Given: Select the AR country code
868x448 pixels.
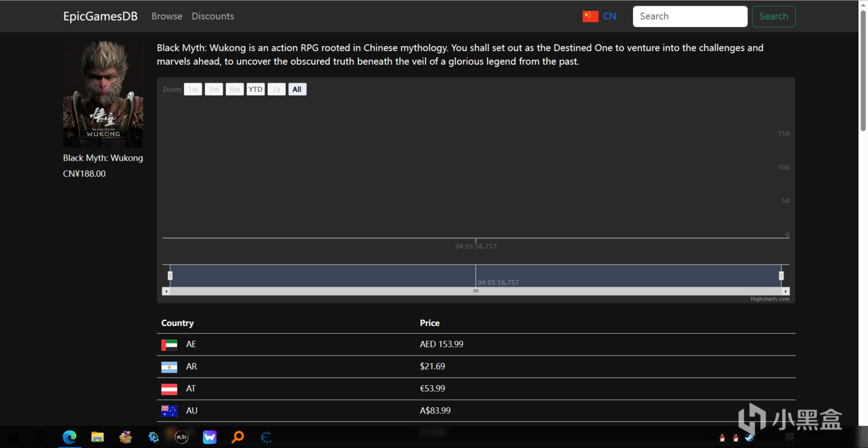Looking at the screenshot, I should click(191, 367).
